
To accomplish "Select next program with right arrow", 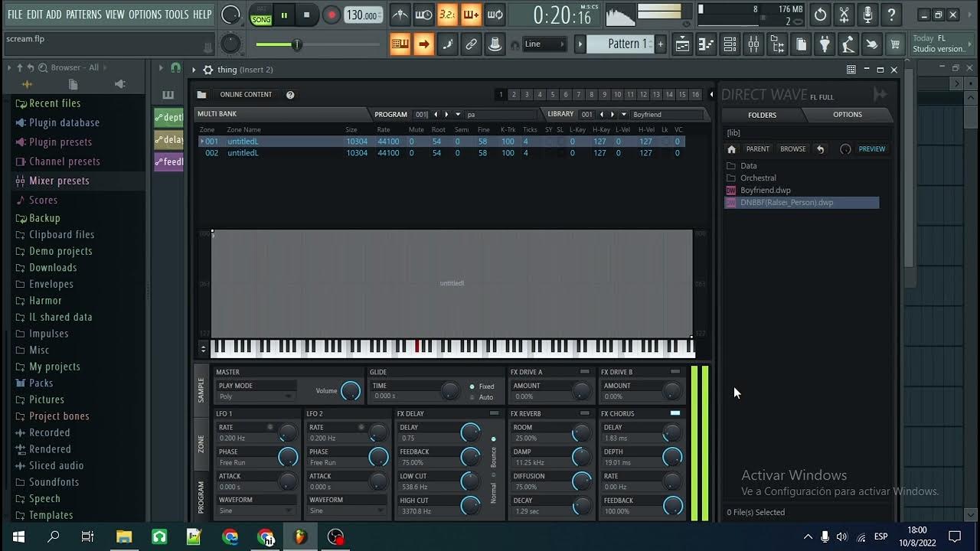I will click(447, 115).
